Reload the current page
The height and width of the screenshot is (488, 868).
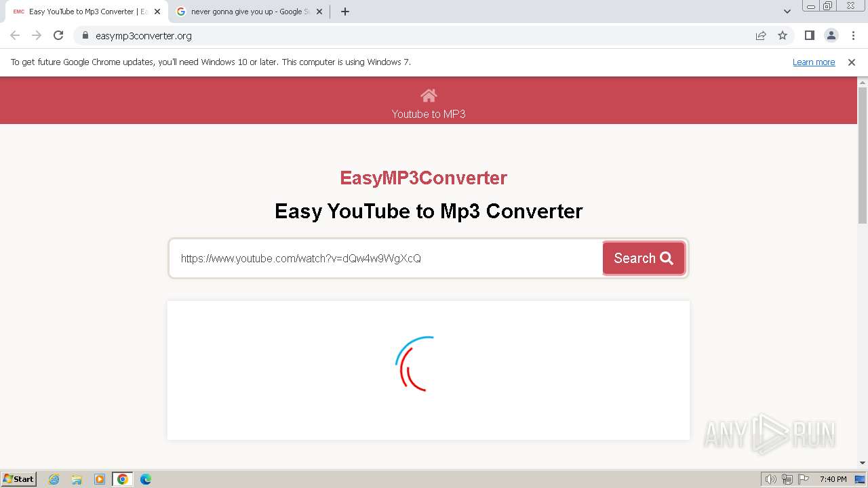click(58, 35)
